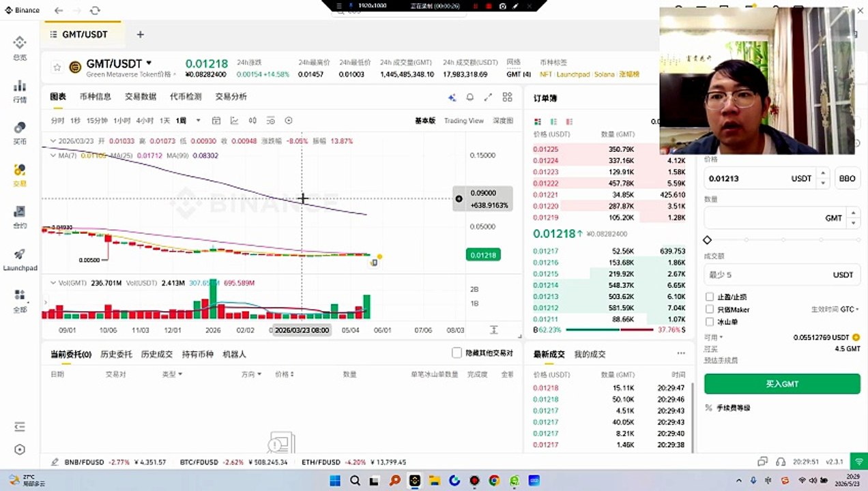
Task: Open chart layout grid icon
Action: click(507, 98)
